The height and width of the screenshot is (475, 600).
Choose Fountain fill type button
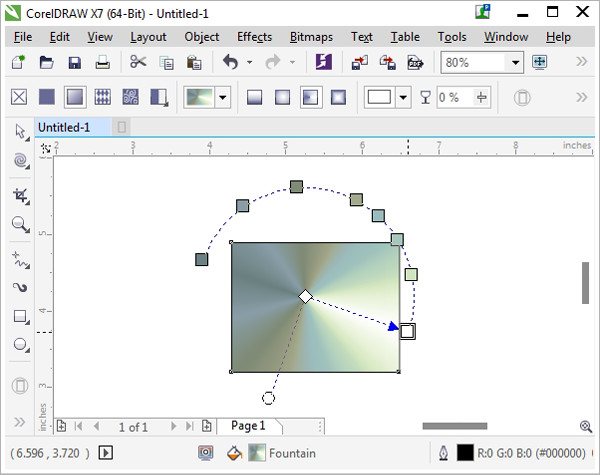click(75, 97)
